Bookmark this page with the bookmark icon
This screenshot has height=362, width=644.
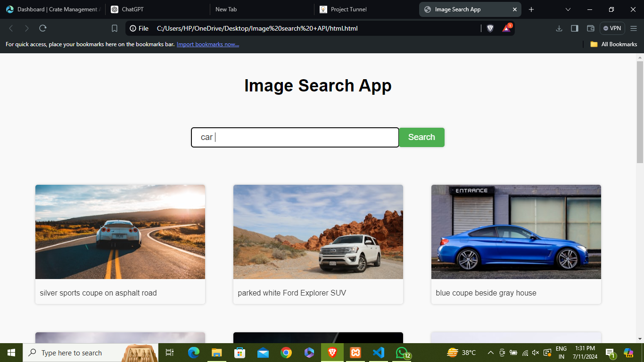115,28
